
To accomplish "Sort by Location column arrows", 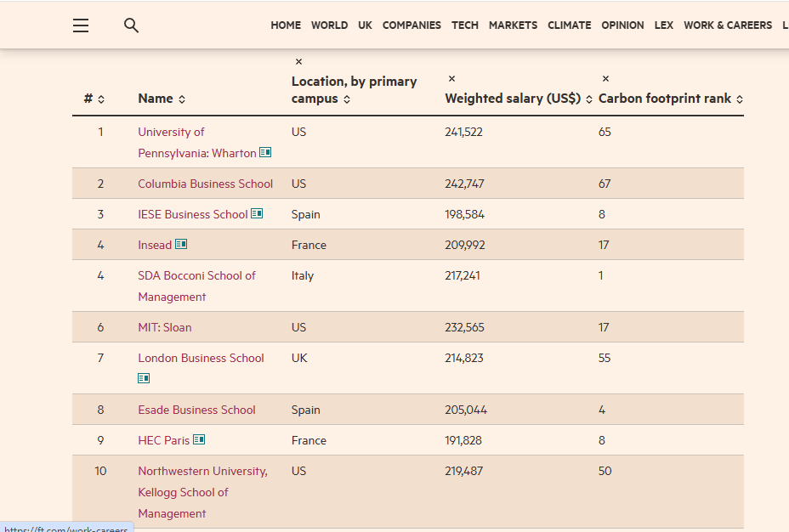I will coord(347,99).
